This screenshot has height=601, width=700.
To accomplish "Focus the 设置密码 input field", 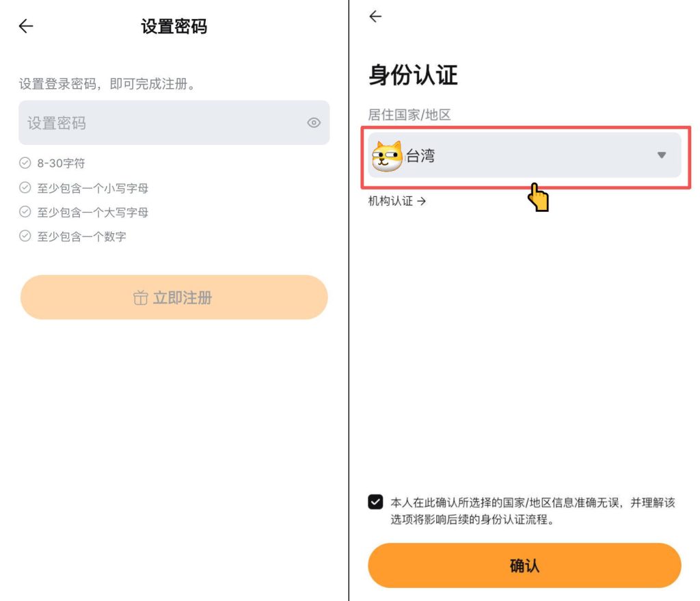I will [x=164, y=123].
